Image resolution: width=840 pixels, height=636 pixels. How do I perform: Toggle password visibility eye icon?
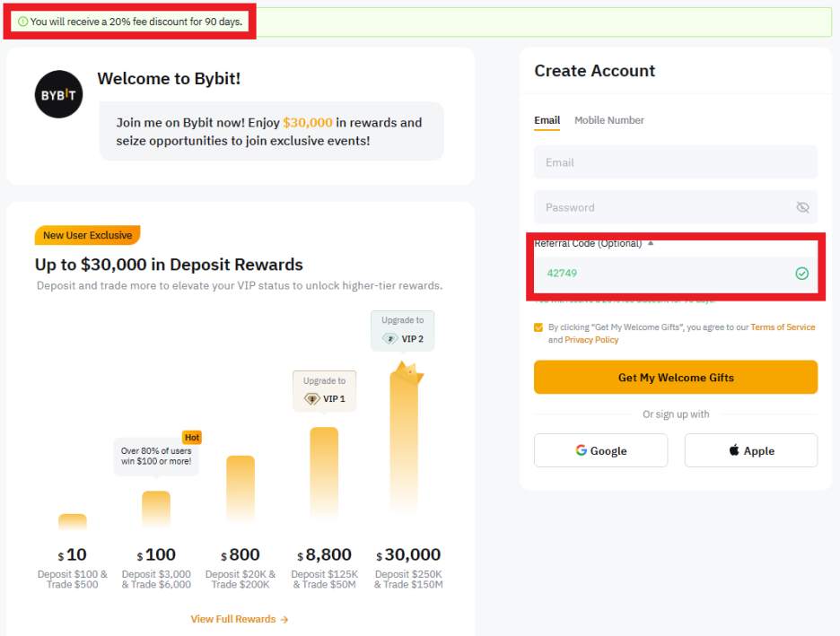[x=802, y=207]
